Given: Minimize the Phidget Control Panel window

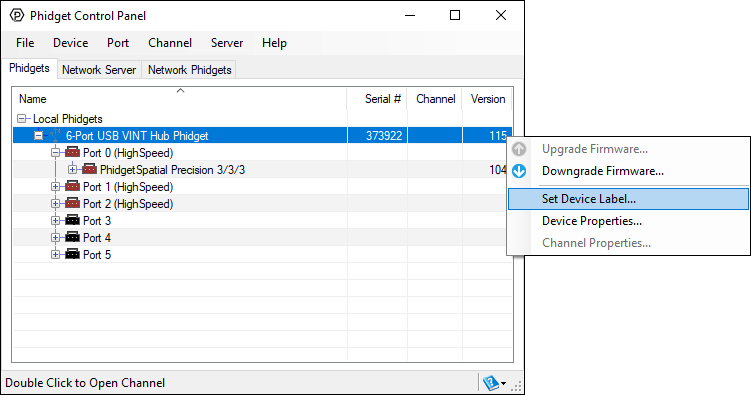Looking at the screenshot, I should (x=410, y=15).
